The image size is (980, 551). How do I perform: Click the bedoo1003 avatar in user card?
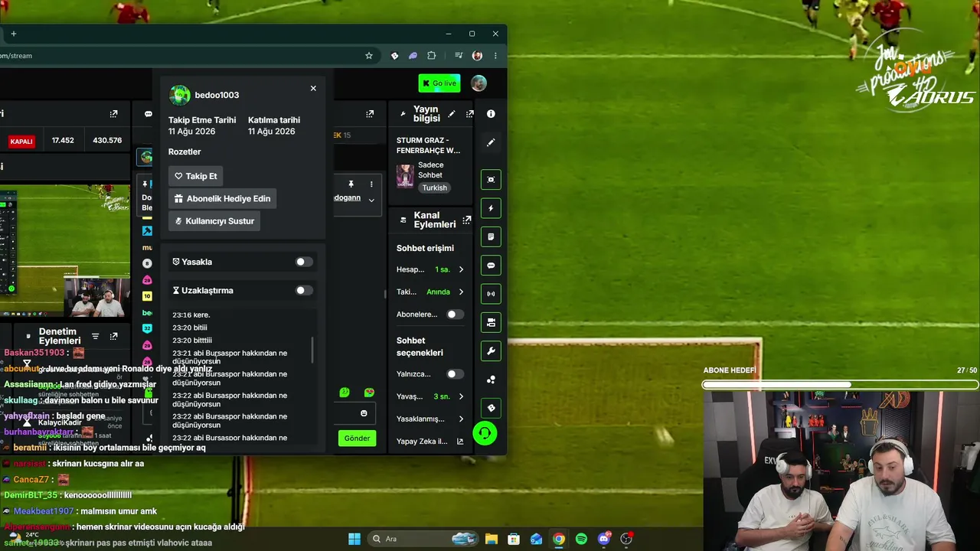pyautogui.click(x=180, y=95)
